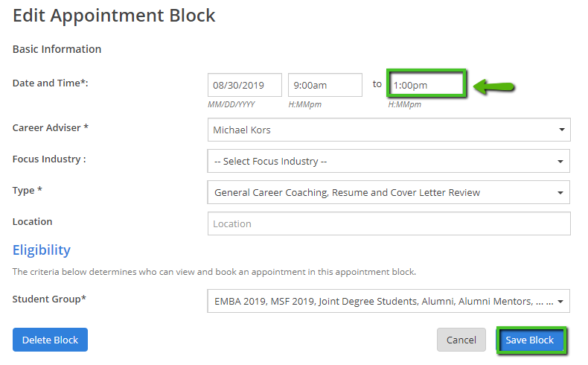Expand the Select Focus Industry dropdown

point(380,161)
